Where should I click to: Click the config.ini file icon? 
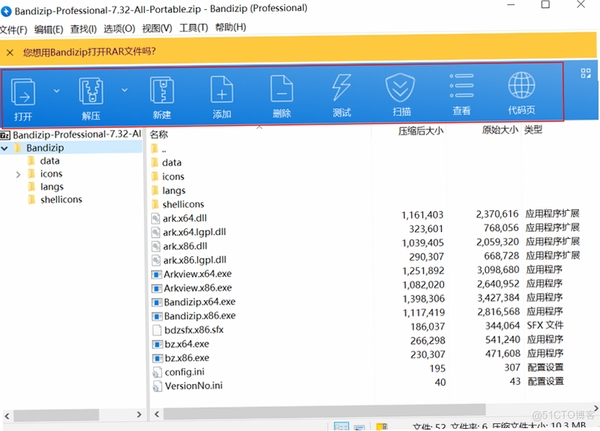(157, 372)
